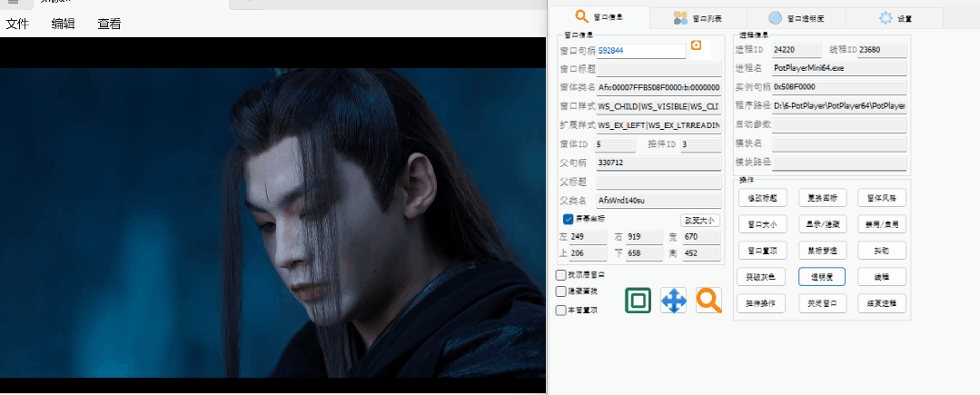Click the 实例句柄 field showing 0x508F0000

[x=839, y=87]
